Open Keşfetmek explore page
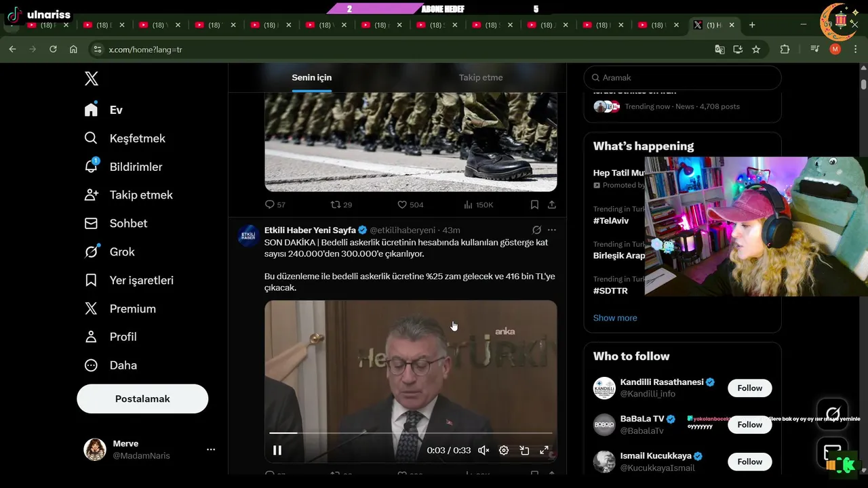Viewport: 868px width, 488px height. [125, 138]
